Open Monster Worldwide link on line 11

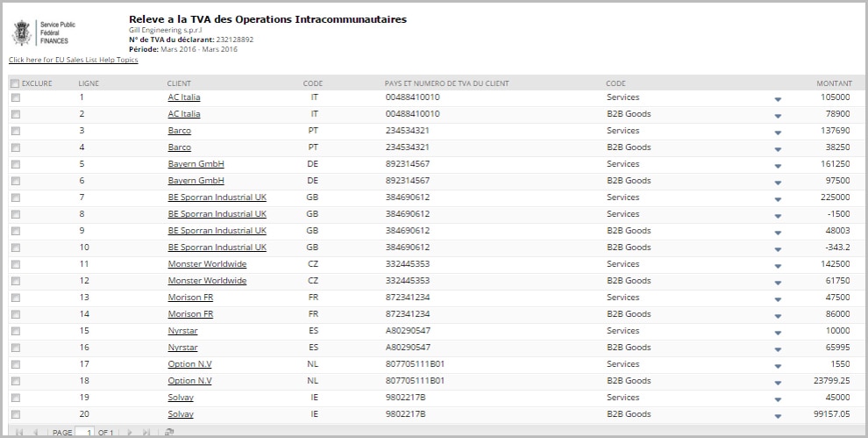click(x=207, y=264)
